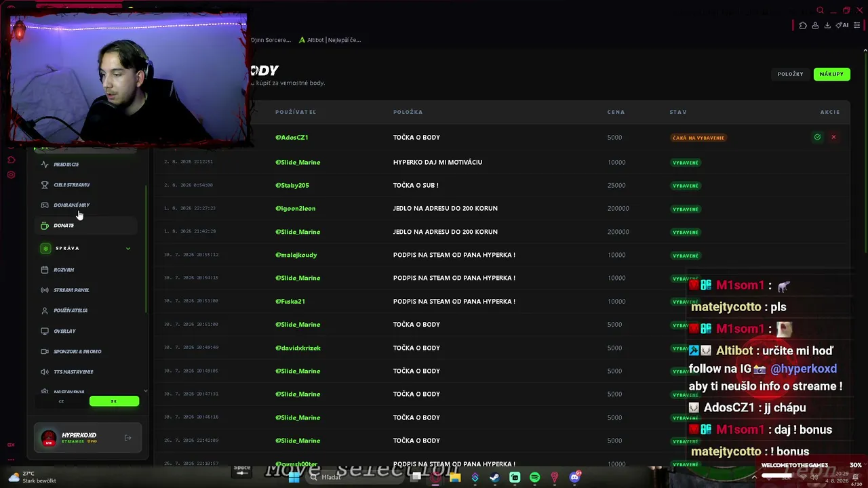
Task: Click the HyperkoXD streamer profile card
Action: (x=88, y=439)
